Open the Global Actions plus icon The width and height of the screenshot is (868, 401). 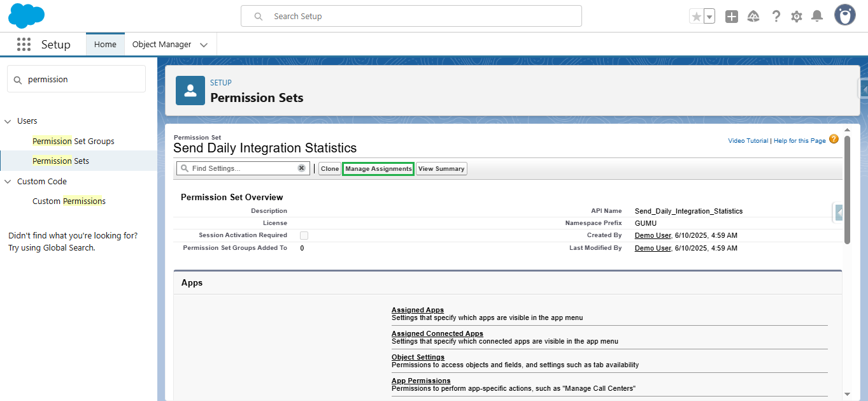(x=732, y=17)
